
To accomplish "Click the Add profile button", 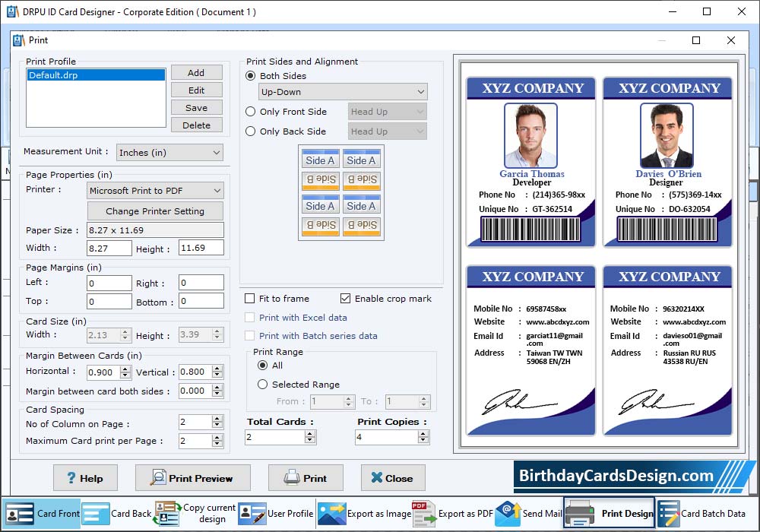I will tap(196, 73).
